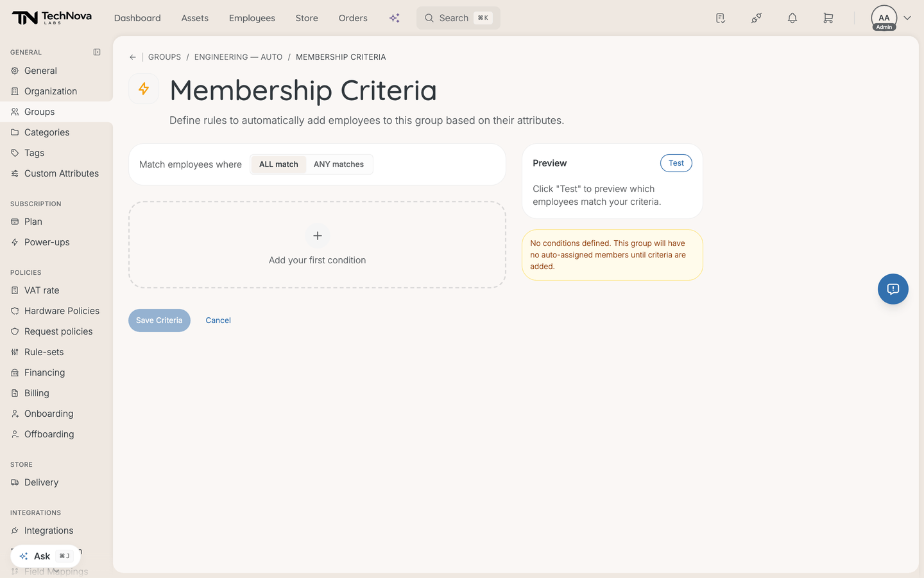Open Power-ups in sidebar

coord(56,242)
